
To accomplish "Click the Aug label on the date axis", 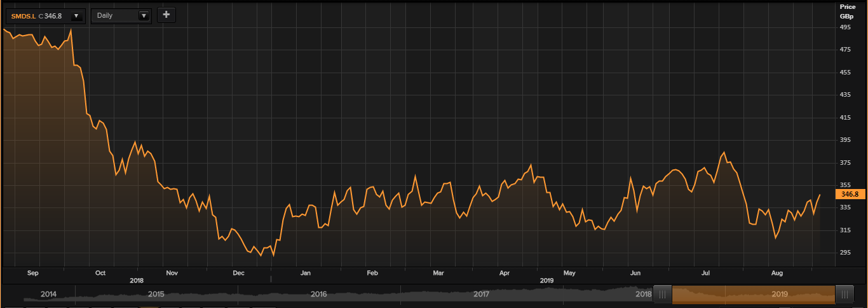I will tap(776, 273).
